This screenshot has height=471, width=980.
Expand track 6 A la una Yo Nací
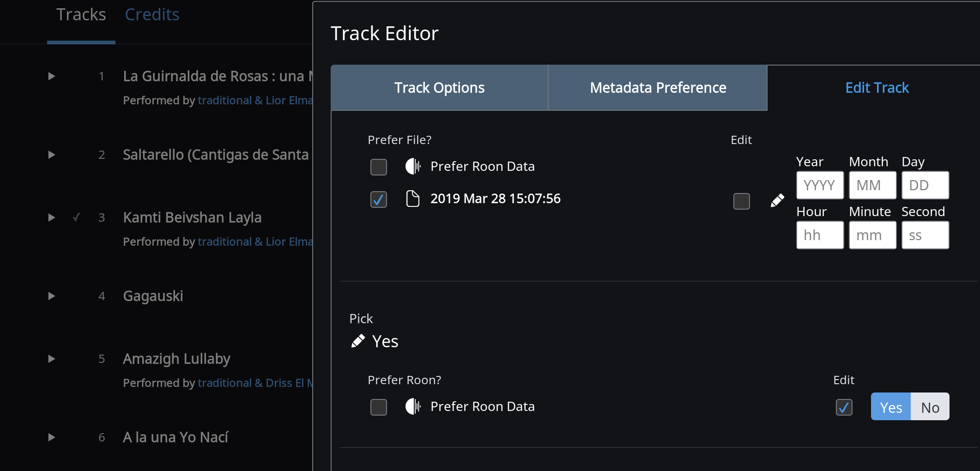(52, 437)
